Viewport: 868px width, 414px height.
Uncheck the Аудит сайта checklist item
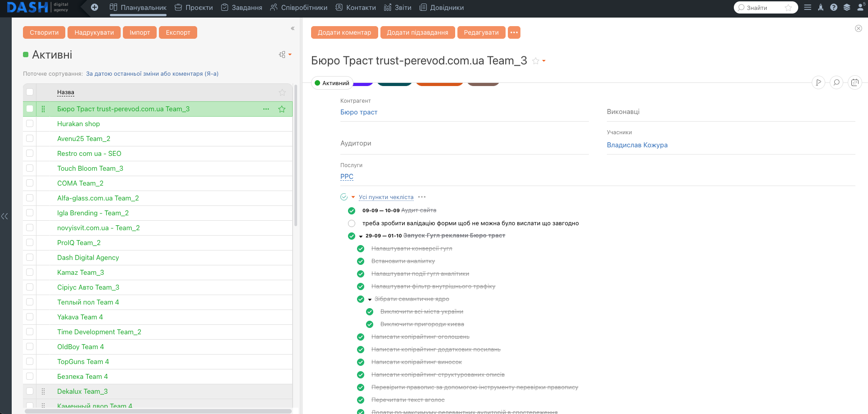tap(352, 211)
